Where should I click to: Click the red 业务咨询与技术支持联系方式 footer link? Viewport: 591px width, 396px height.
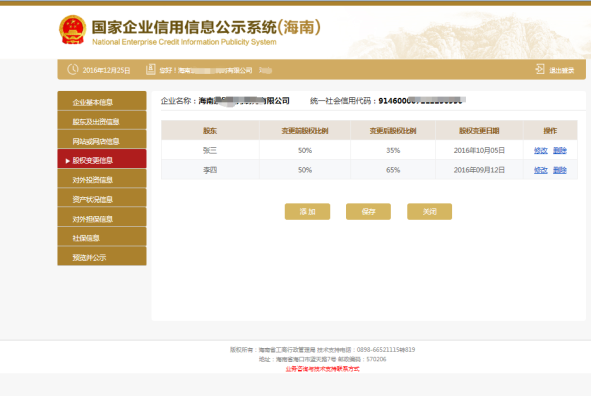(323, 369)
